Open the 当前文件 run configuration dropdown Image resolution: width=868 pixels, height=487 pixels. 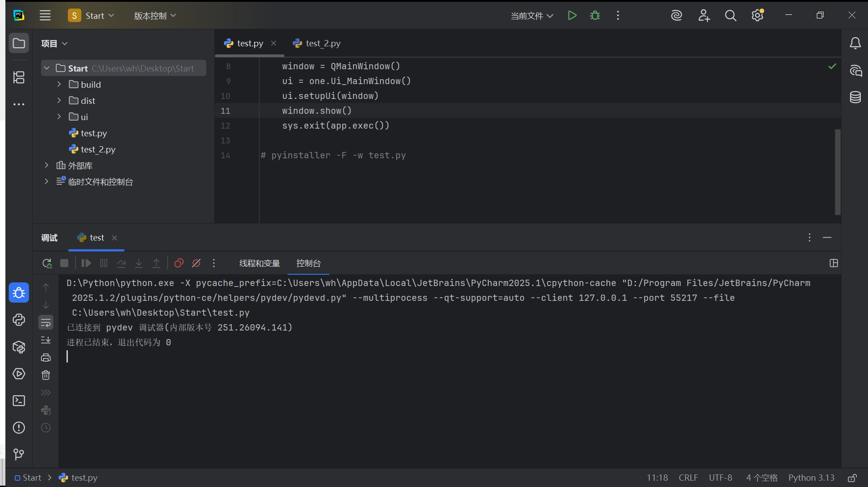coord(532,16)
